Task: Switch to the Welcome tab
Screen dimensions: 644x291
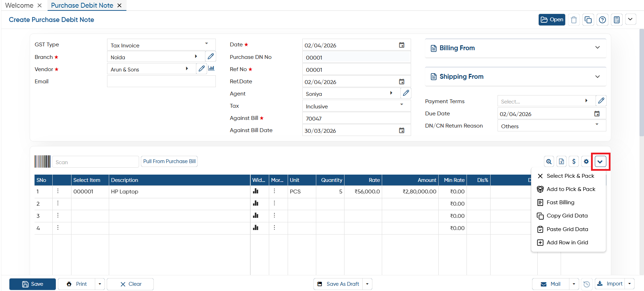Action: 19,5
